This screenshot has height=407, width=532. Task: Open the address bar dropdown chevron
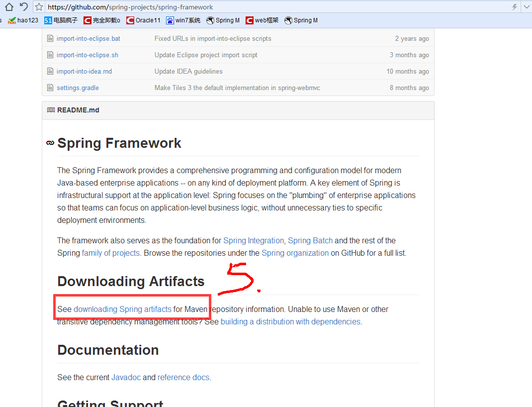pyautogui.click(x=527, y=7)
